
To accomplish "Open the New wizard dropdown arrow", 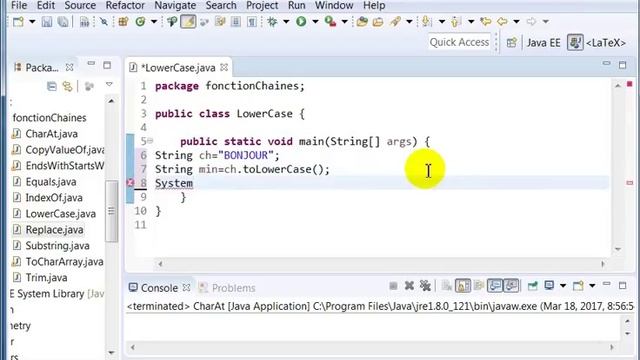I will (x=32, y=22).
